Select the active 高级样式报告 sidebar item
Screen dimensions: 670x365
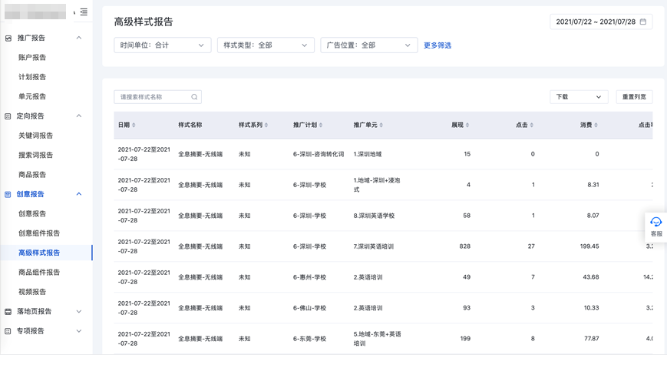(x=46, y=253)
